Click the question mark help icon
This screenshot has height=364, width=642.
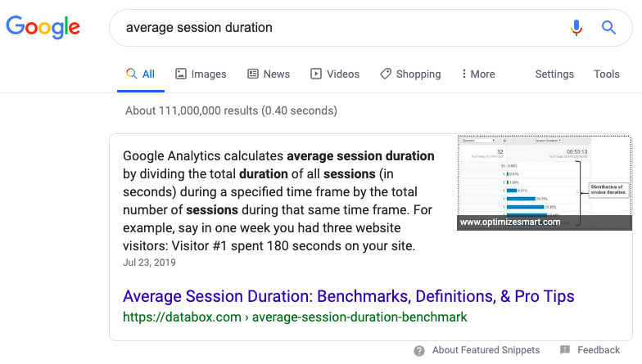419,350
